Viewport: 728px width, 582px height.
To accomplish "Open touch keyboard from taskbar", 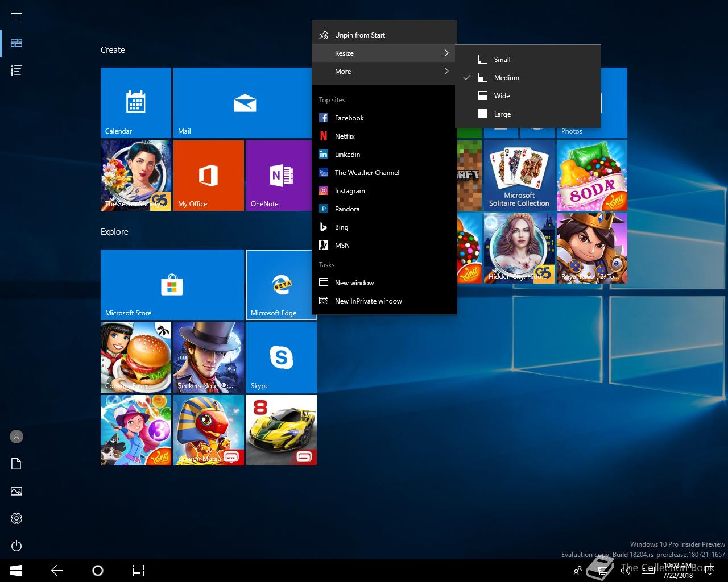I will (648, 571).
